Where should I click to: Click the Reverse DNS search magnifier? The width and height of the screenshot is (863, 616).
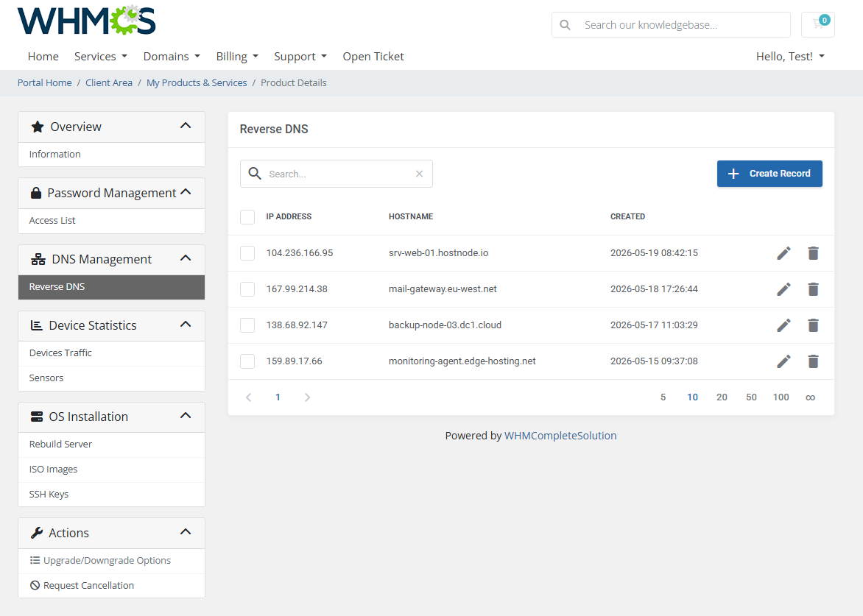click(x=254, y=173)
